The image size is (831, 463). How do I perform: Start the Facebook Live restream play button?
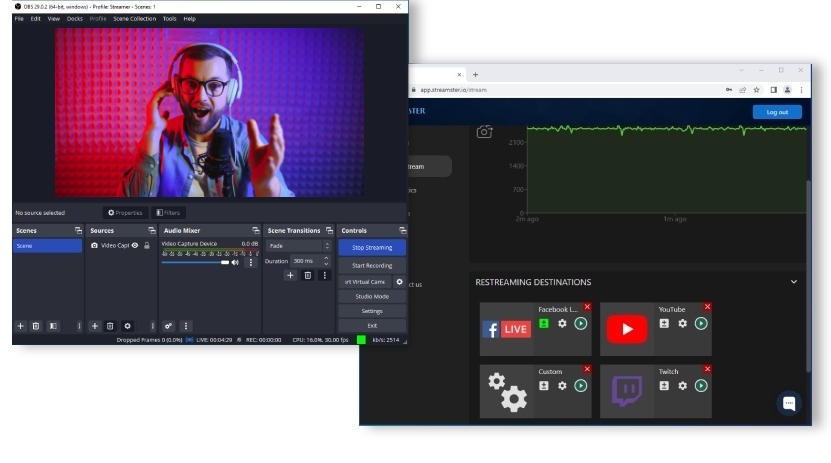pos(581,323)
